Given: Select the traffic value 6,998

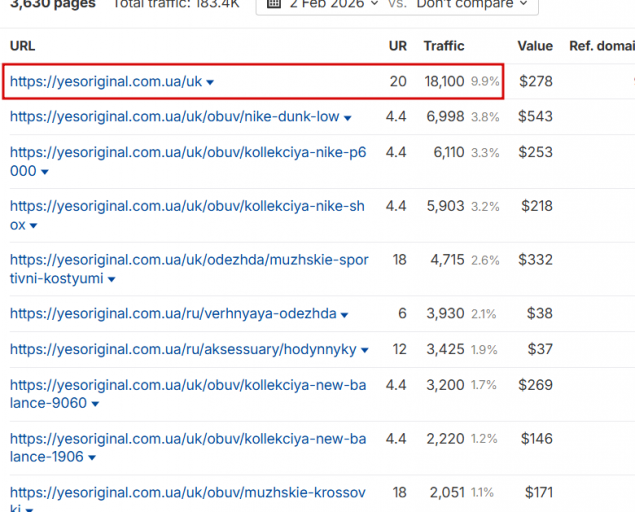Looking at the screenshot, I should (445, 117).
